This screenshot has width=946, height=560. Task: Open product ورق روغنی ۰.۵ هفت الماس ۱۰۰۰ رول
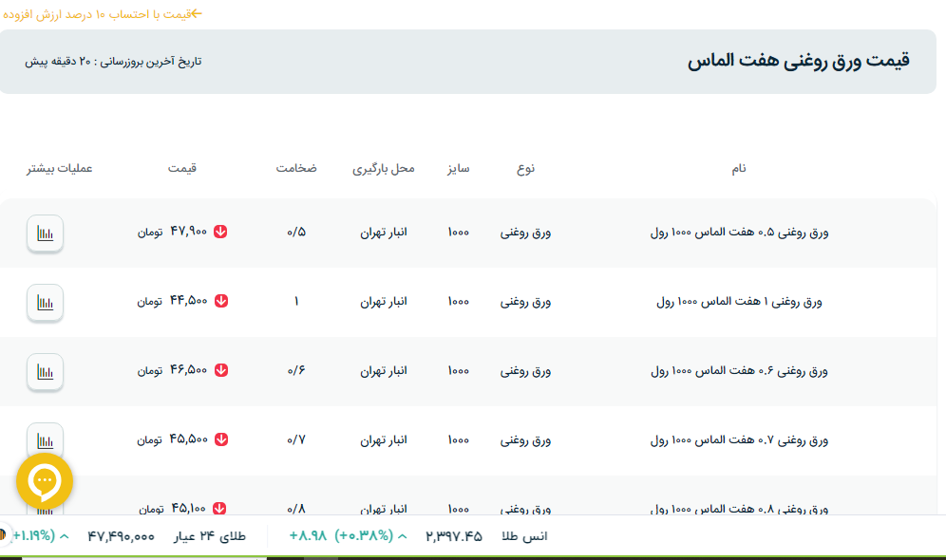coord(739,233)
